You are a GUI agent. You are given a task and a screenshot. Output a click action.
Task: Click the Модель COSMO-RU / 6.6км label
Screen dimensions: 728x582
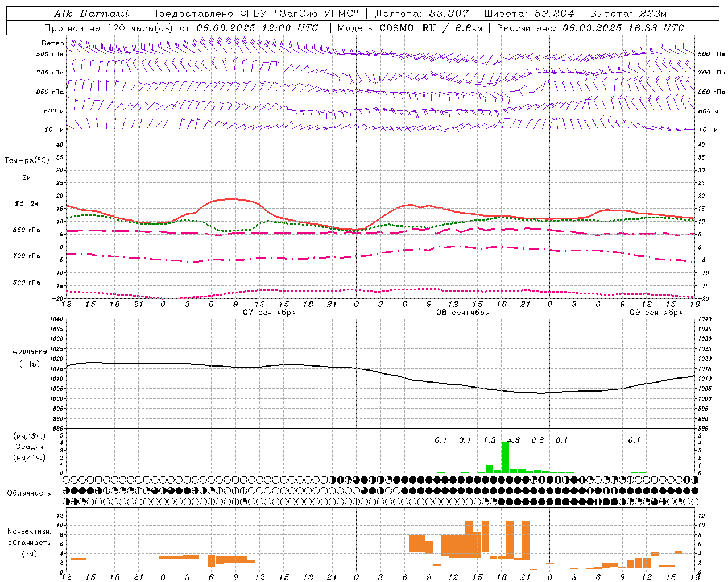click(x=410, y=28)
